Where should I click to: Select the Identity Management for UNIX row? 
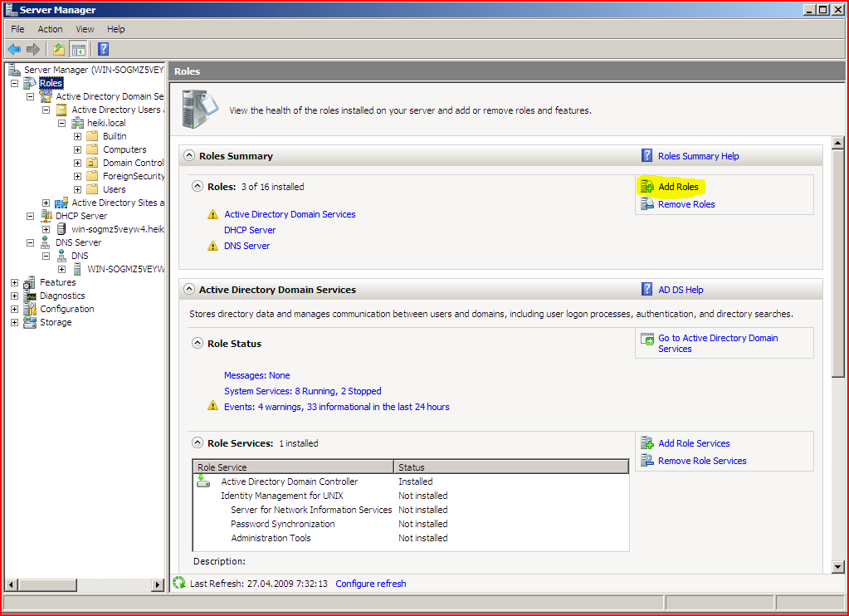point(411,495)
